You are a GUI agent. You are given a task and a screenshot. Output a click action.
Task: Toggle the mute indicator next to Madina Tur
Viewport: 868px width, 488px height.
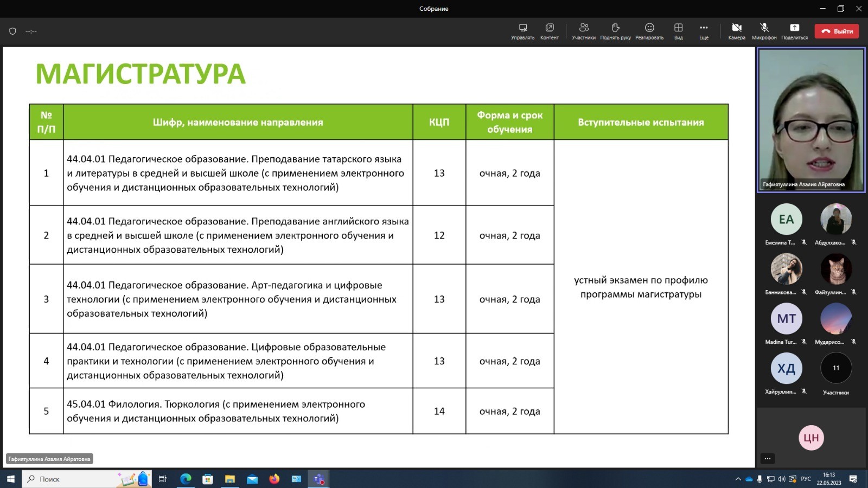[805, 342]
